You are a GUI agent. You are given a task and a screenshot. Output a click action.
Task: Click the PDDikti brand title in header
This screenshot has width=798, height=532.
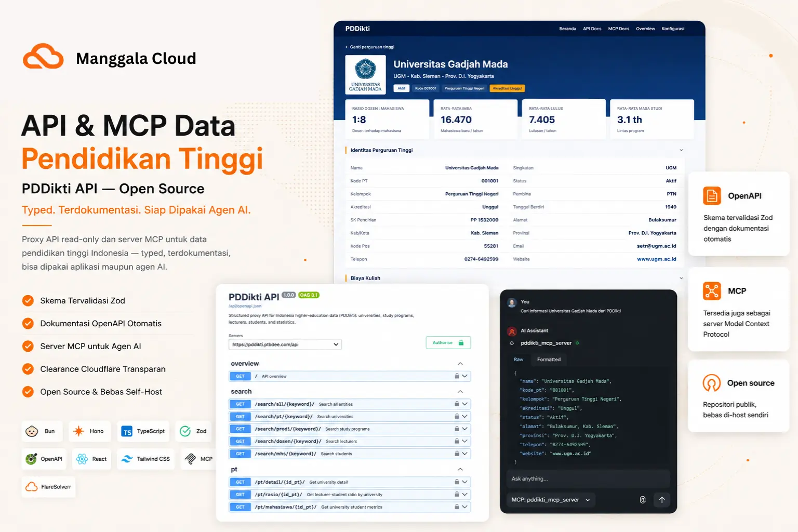coord(357,29)
